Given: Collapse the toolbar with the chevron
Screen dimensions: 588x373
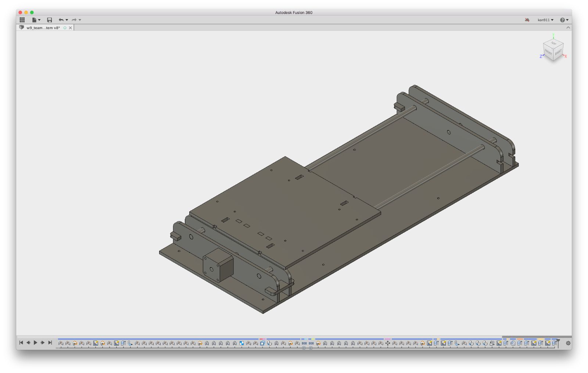Looking at the screenshot, I should coord(568,28).
